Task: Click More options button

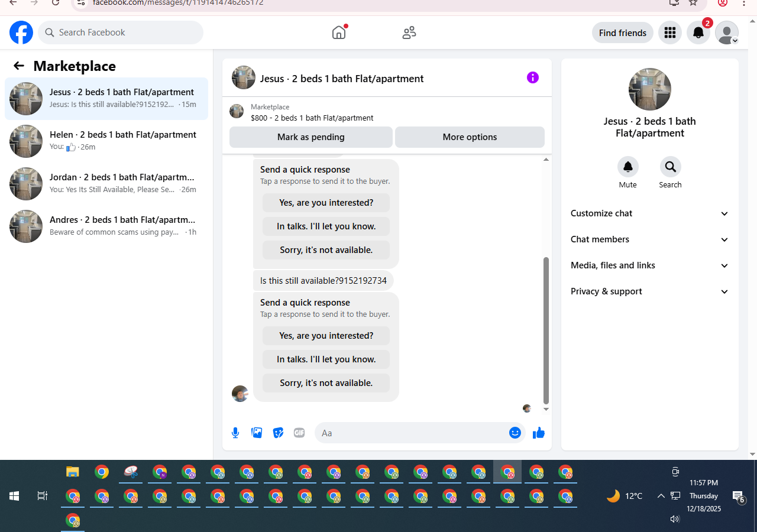Action: (470, 137)
